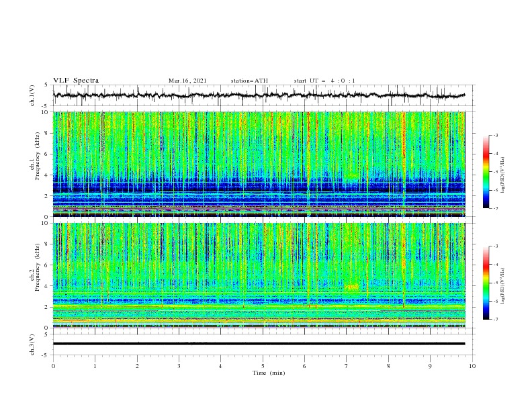Click time axis tick label "6"
This screenshot has height=411, width=532.
(305, 366)
